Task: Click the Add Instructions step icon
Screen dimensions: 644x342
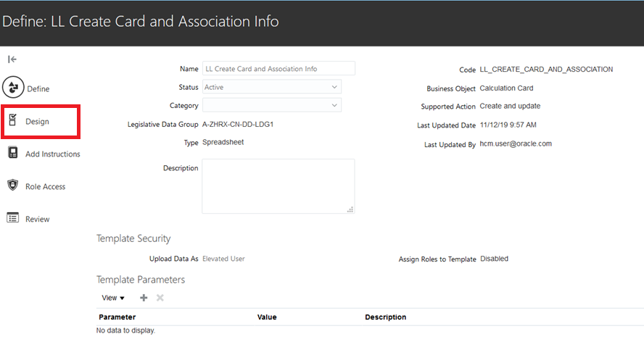Action: 13,153
